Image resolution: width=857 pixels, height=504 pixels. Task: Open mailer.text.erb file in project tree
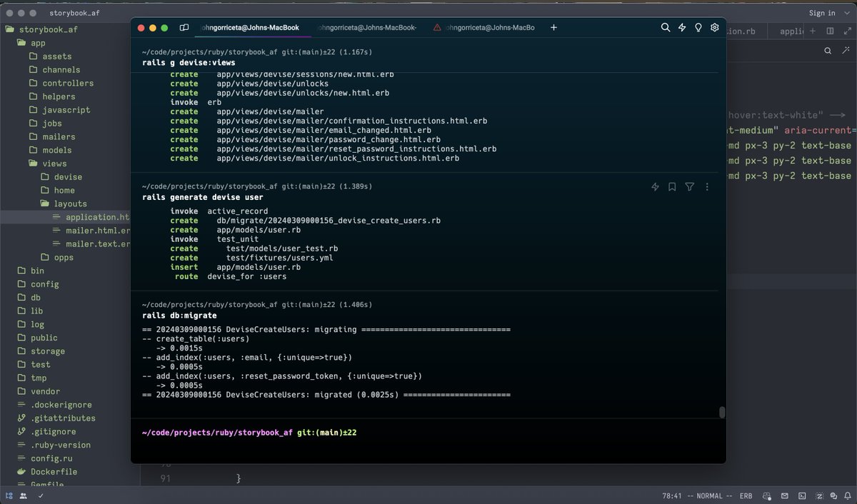tap(91, 244)
